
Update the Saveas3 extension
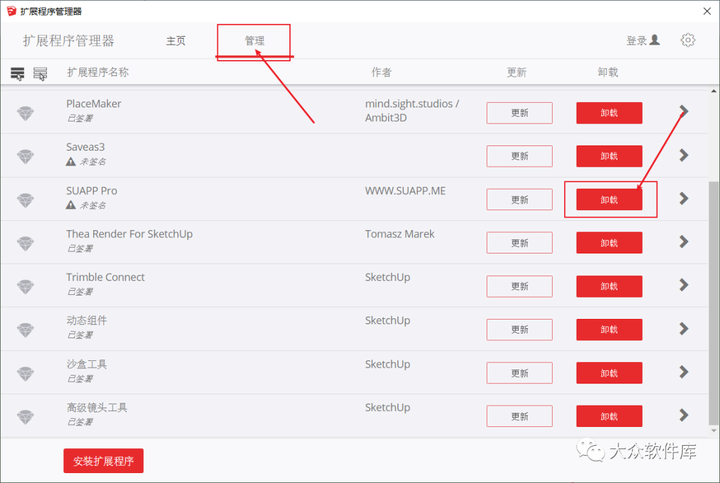click(519, 156)
